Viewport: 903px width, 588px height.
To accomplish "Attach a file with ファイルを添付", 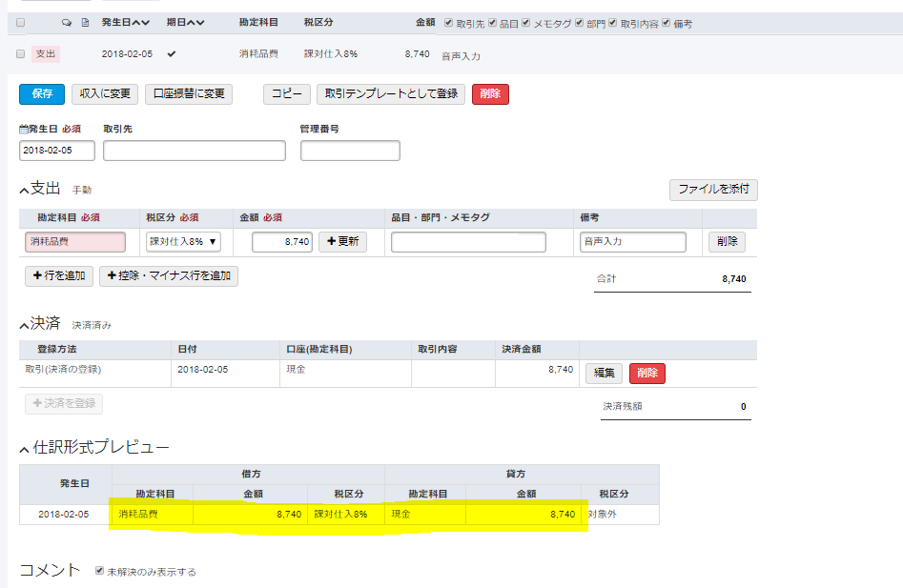I will 712,190.
